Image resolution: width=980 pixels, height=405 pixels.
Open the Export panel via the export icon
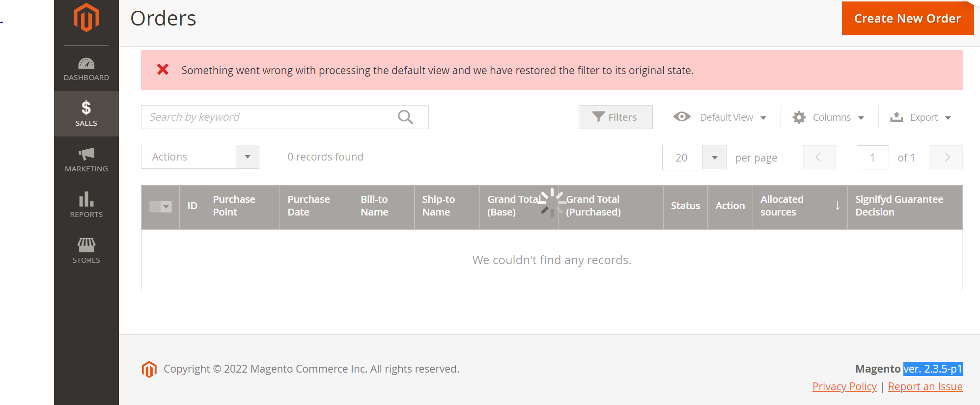coord(896,117)
